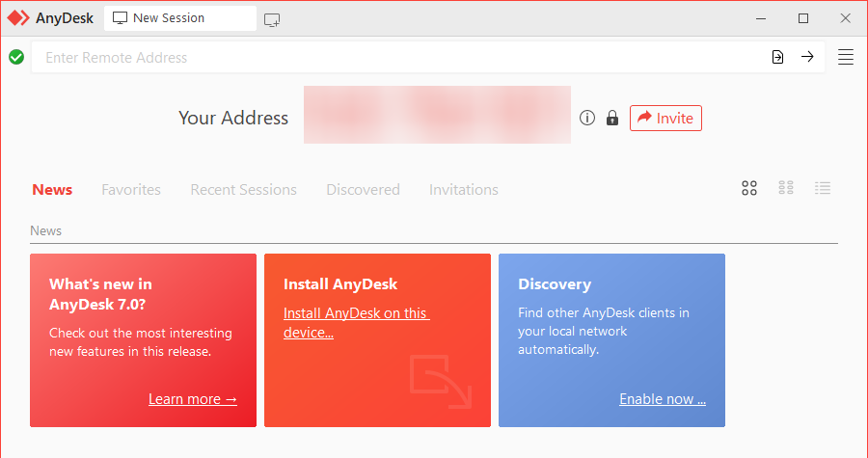Click the connect arrow icon

[x=807, y=57]
